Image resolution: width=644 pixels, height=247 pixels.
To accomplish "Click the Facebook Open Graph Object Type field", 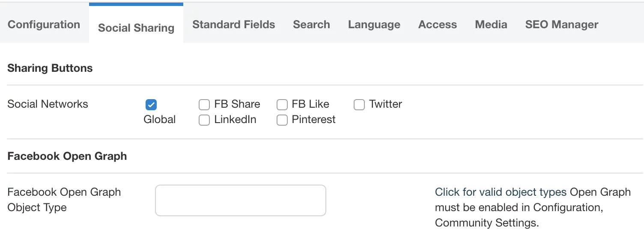I will [240, 200].
